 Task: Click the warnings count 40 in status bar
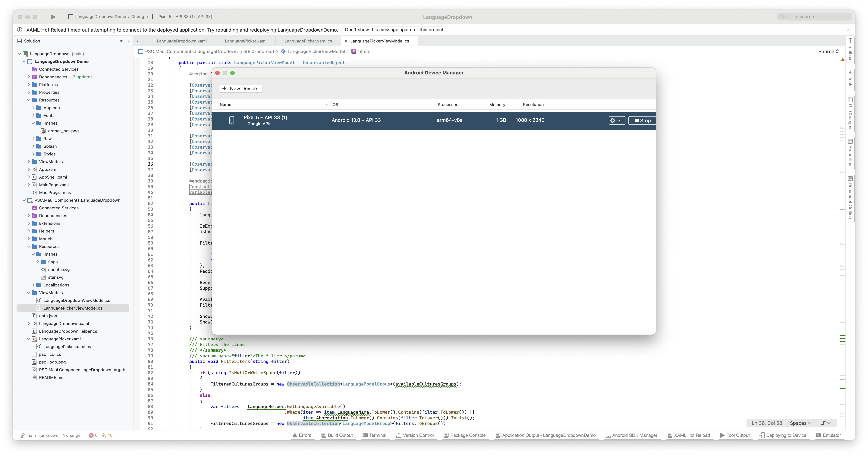coord(107,435)
